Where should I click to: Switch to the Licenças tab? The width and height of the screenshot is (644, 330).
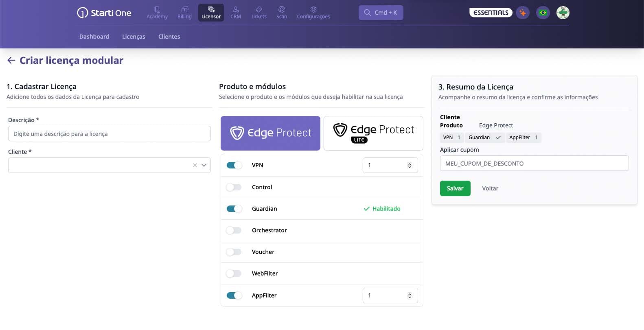[134, 37]
